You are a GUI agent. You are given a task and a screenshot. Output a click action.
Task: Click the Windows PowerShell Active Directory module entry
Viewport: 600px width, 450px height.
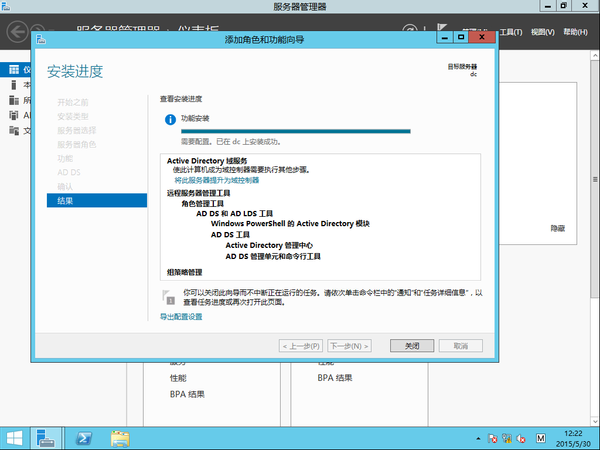coord(290,223)
